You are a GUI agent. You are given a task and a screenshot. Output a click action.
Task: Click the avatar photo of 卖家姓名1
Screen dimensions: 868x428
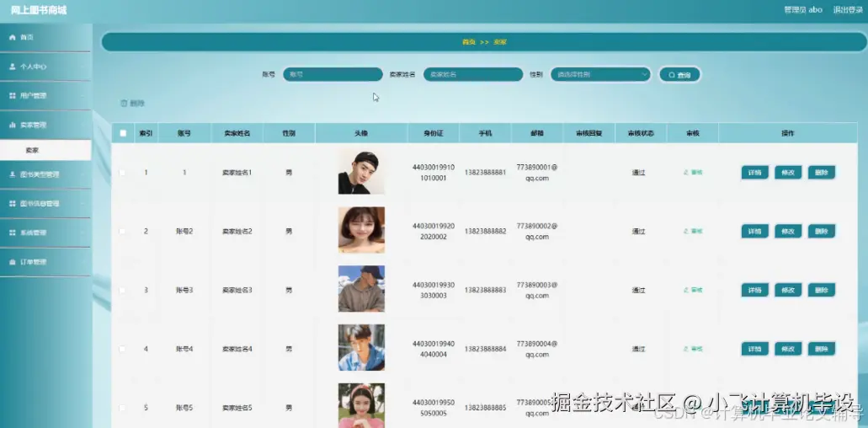point(361,172)
